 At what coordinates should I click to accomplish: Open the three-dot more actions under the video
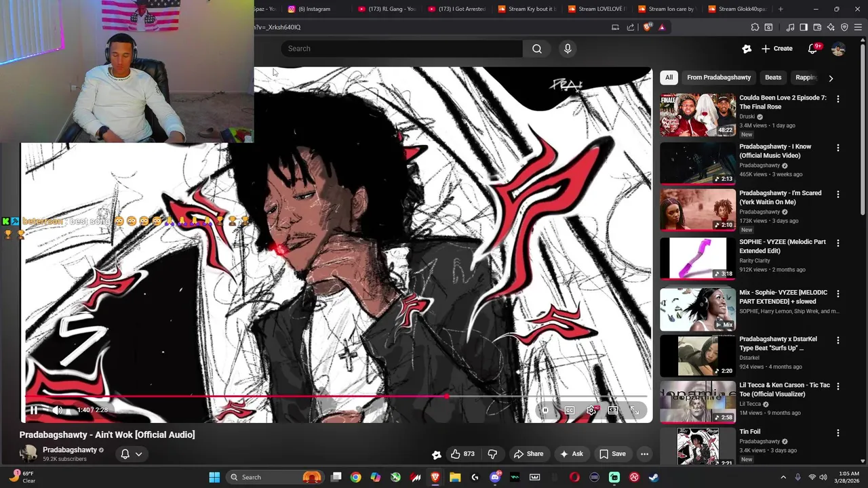coord(645,454)
